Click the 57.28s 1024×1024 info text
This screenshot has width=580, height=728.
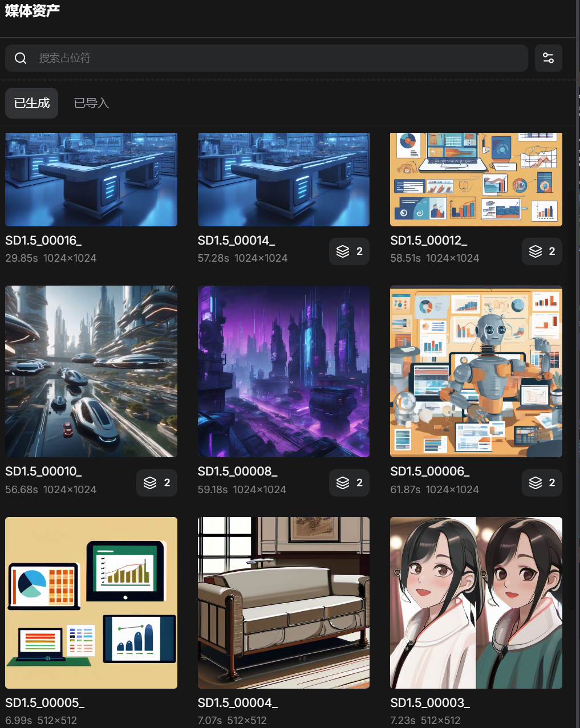[x=243, y=258]
